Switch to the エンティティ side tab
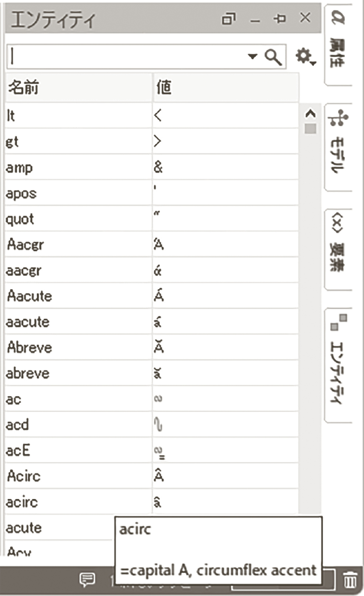Image resolution: width=364 pixels, height=596 pixels. pyautogui.click(x=338, y=364)
